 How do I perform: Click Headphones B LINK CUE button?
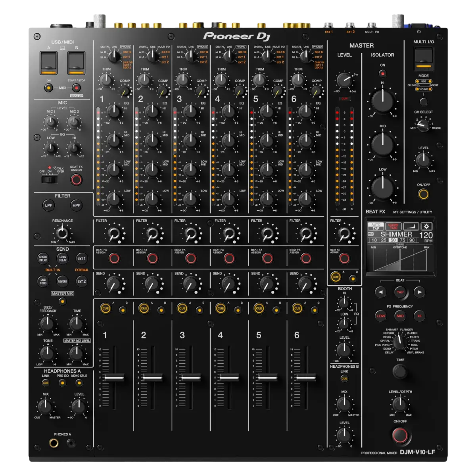(344, 378)
